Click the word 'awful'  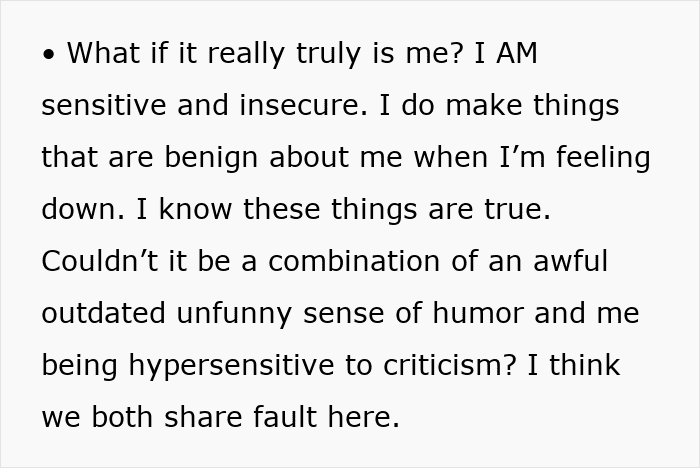click(571, 261)
